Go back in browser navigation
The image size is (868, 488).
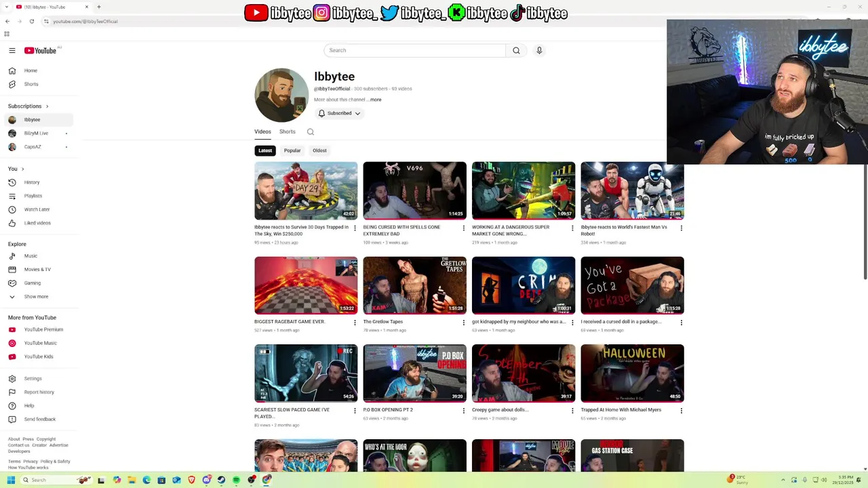coord(7,21)
